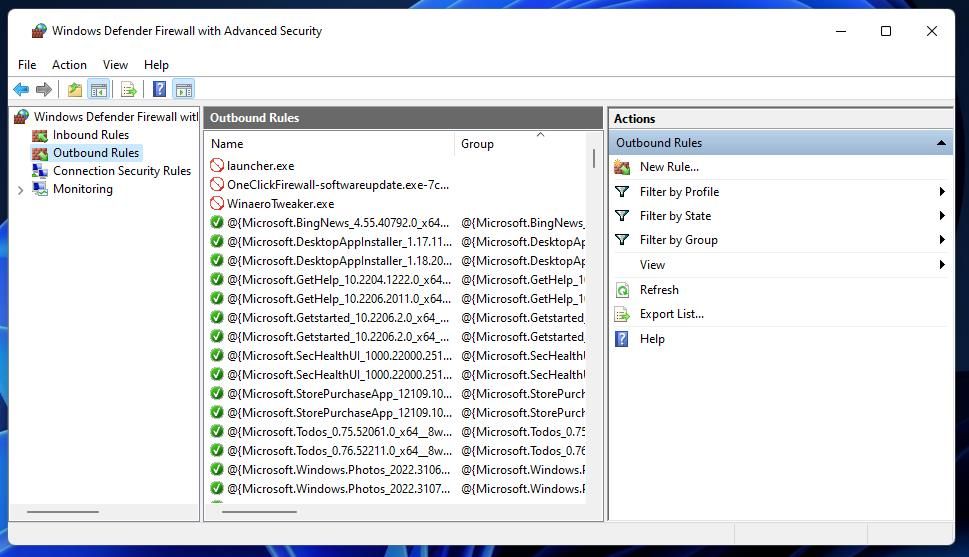Click New Rule... action

pos(669,167)
